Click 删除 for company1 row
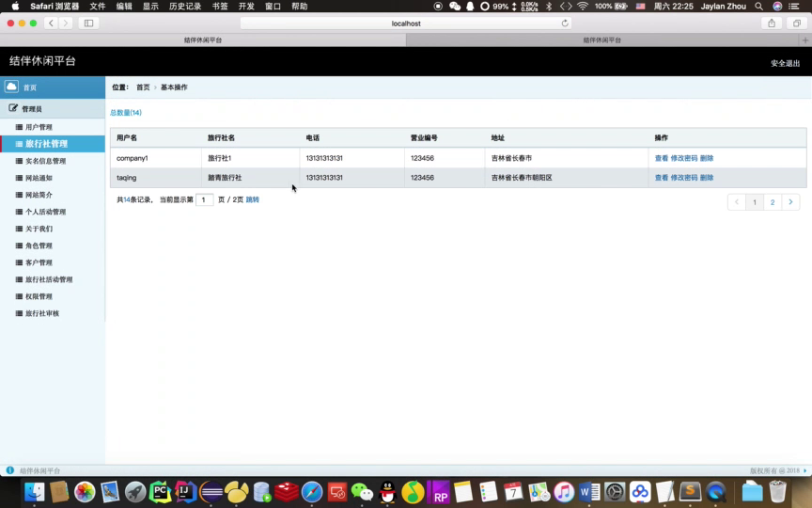Image resolution: width=812 pixels, height=508 pixels. point(707,158)
